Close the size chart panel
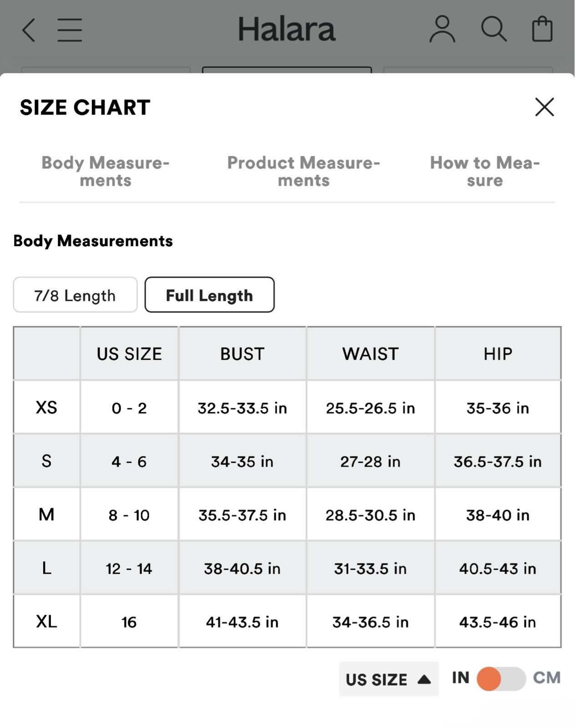The image size is (575, 728). [x=545, y=107]
